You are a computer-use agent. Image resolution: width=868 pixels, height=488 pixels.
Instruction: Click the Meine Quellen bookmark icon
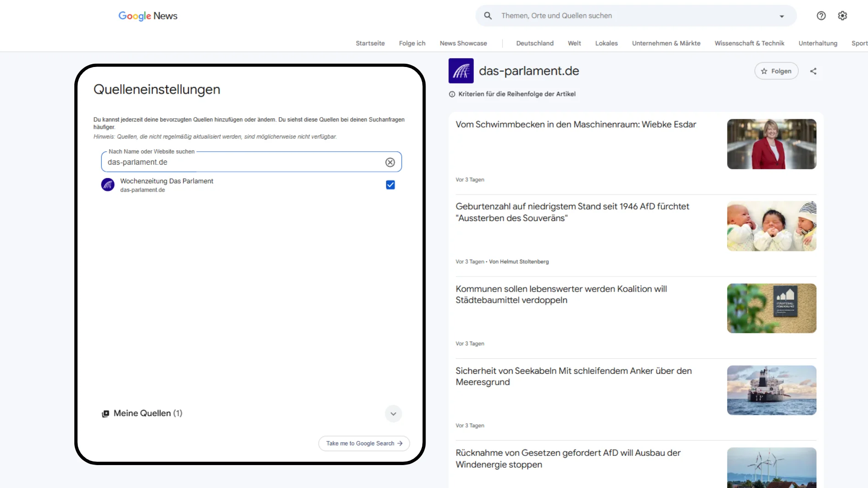pos(106,414)
